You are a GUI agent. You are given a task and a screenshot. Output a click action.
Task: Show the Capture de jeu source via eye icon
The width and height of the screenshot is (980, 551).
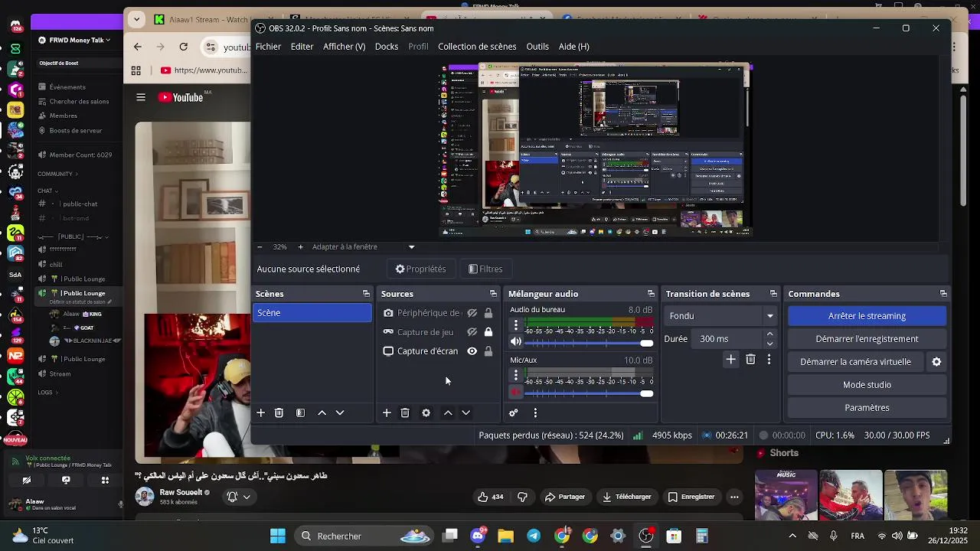pos(472,332)
